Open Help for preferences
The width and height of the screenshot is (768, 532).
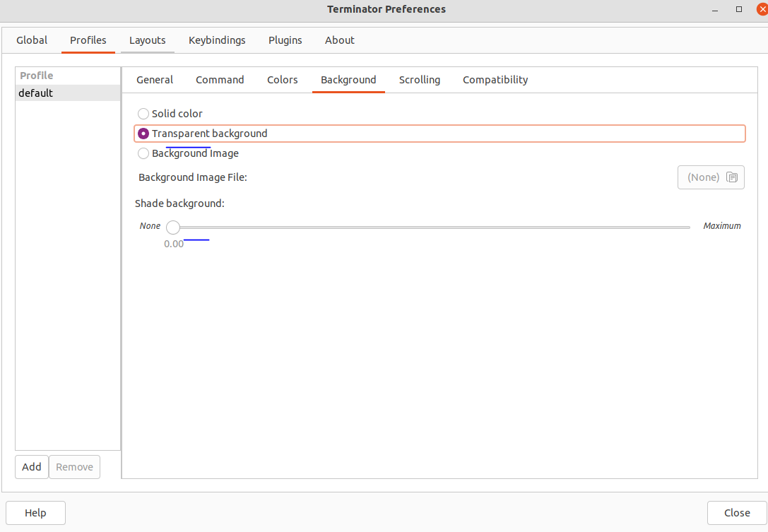tap(35, 513)
